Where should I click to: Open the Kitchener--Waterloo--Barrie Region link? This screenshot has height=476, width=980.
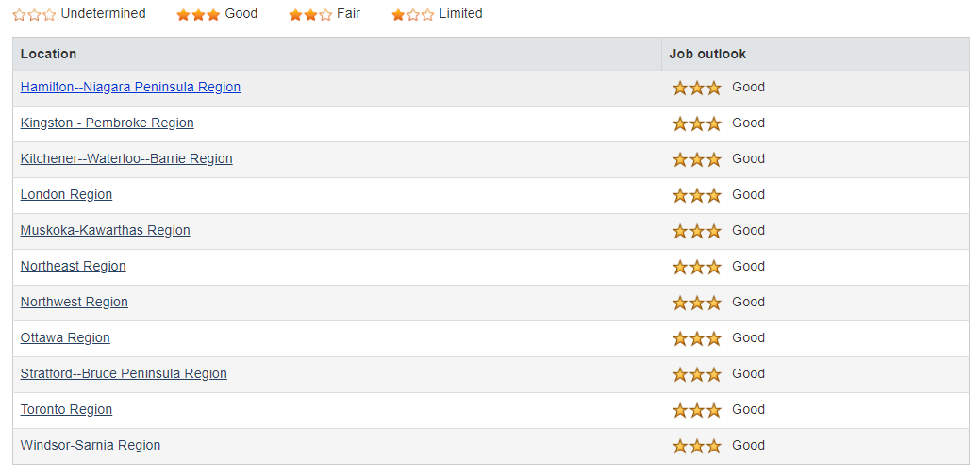[x=126, y=158]
